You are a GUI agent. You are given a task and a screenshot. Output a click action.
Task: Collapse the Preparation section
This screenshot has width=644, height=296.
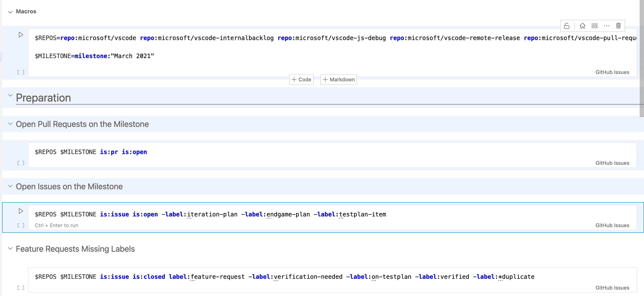[x=10, y=96]
